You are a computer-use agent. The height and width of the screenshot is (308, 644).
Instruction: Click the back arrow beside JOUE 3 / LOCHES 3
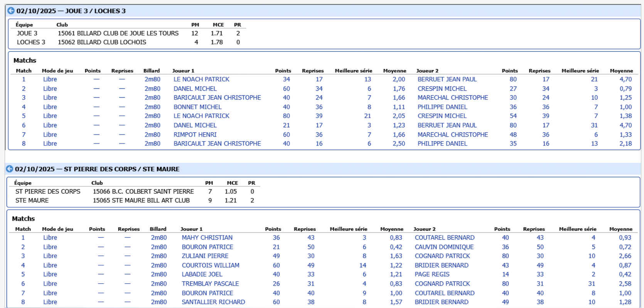pos(11,11)
